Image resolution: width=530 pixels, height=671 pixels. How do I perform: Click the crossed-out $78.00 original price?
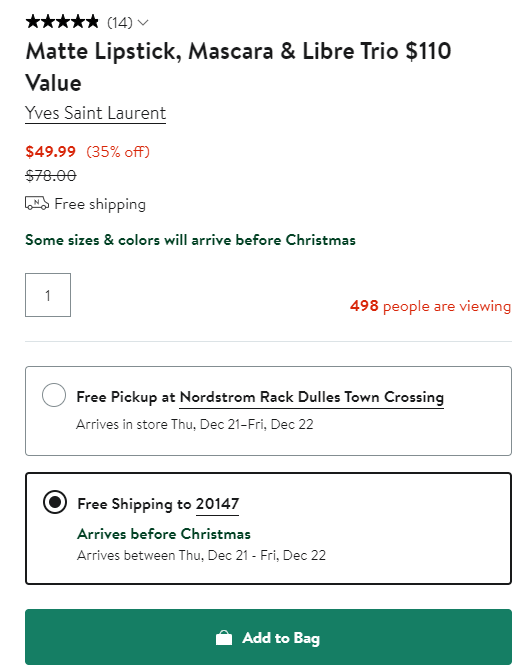pos(51,175)
